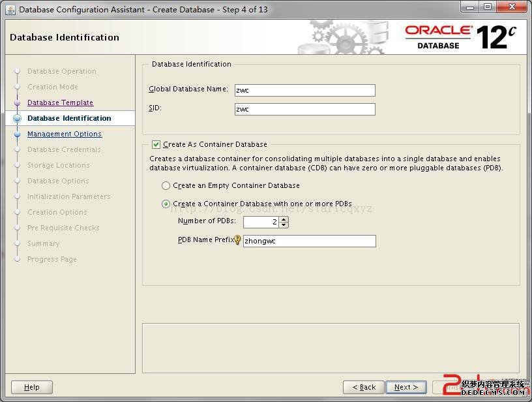The image size is (532, 402).
Task: Toggle Create As Container Database checkbox
Action: [x=156, y=144]
